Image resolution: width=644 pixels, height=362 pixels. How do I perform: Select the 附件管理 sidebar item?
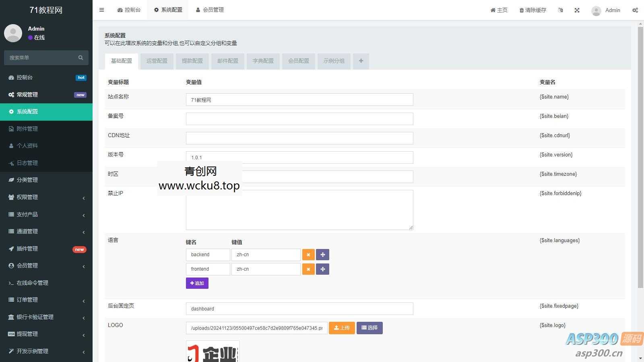tap(27, 128)
